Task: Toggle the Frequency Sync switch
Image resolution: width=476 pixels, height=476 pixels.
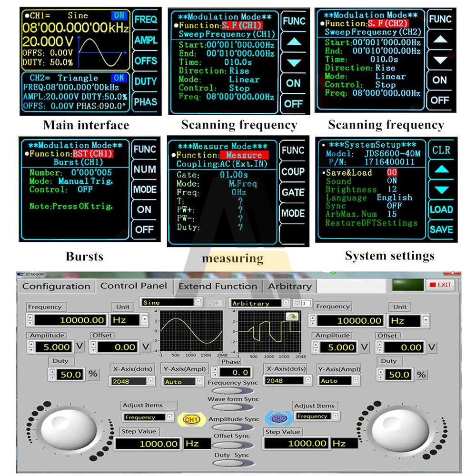Action: coord(233,391)
